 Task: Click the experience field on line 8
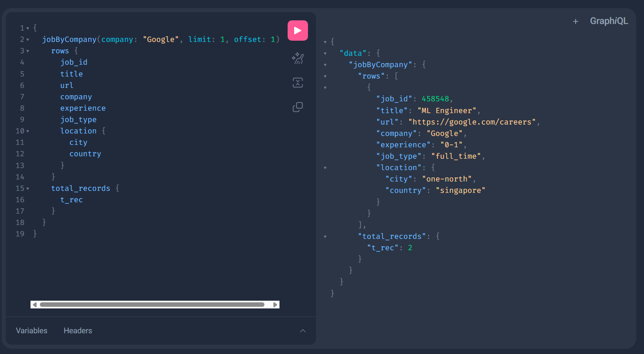tap(83, 108)
